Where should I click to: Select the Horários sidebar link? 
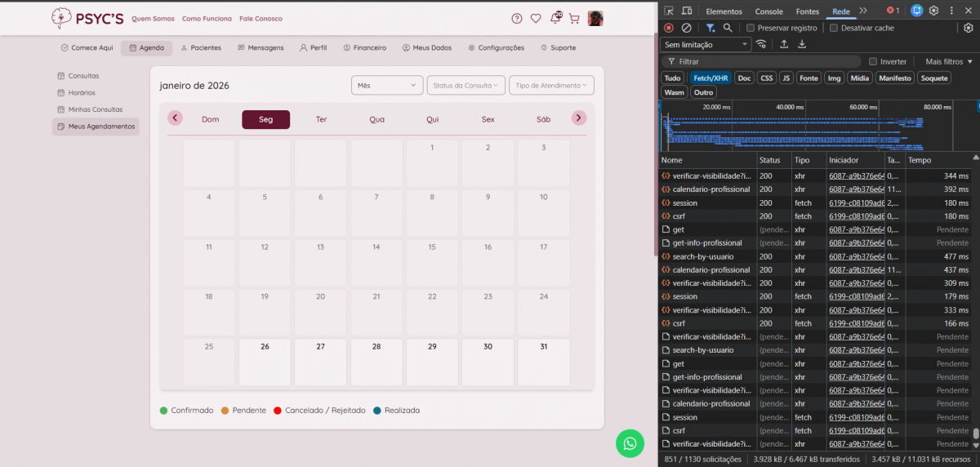(81, 92)
